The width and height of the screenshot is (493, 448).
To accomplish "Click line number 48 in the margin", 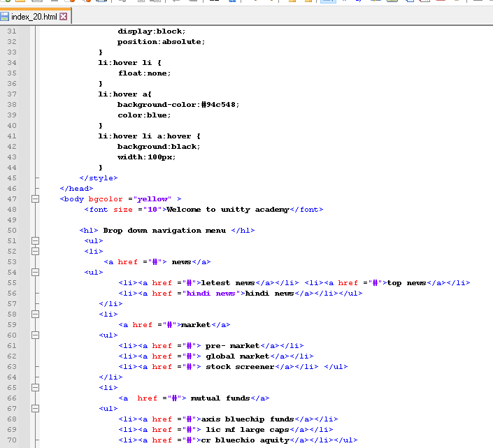I will tap(12, 210).
